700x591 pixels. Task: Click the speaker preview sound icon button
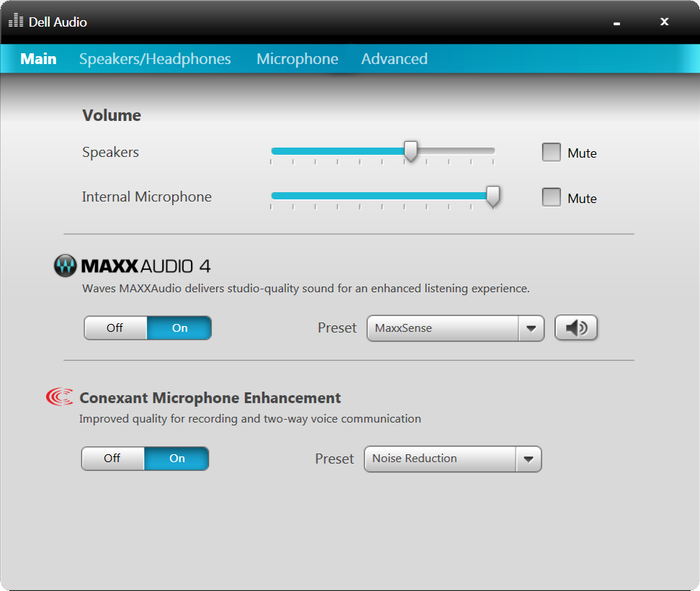tap(576, 328)
